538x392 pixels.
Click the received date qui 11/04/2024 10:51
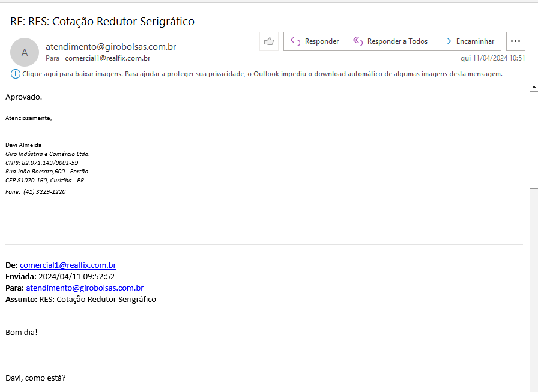point(492,58)
